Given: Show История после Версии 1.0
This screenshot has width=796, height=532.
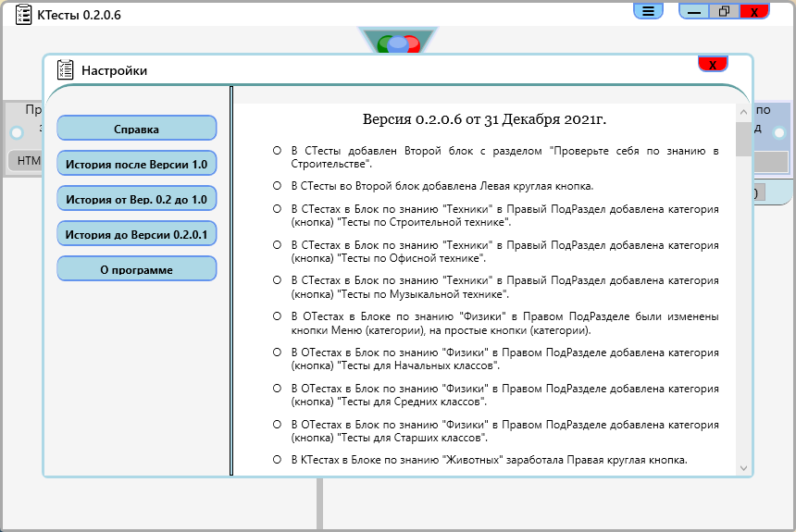Looking at the screenshot, I should pos(137,164).
